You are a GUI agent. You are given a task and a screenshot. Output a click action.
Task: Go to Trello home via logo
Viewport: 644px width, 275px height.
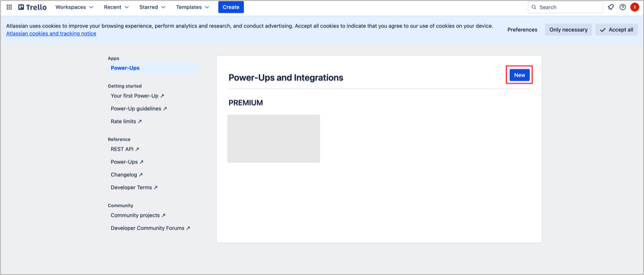pyautogui.click(x=32, y=7)
